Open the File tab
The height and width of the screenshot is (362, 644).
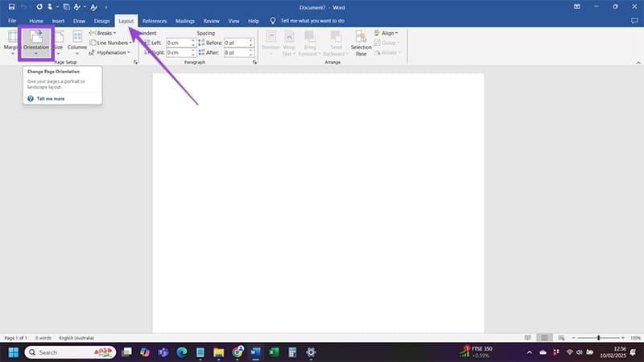pos(12,20)
